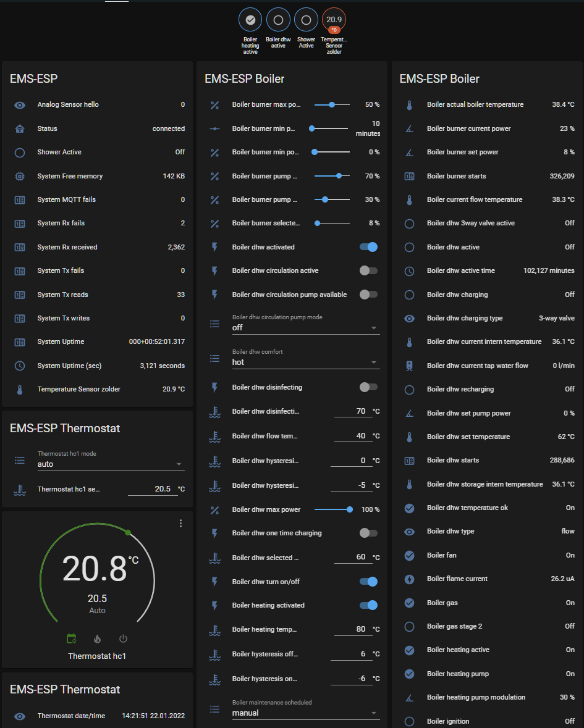The height and width of the screenshot is (728, 584).
Task: Open the Thermostat hc1 three-dot menu
Action: pyautogui.click(x=180, y=524)
